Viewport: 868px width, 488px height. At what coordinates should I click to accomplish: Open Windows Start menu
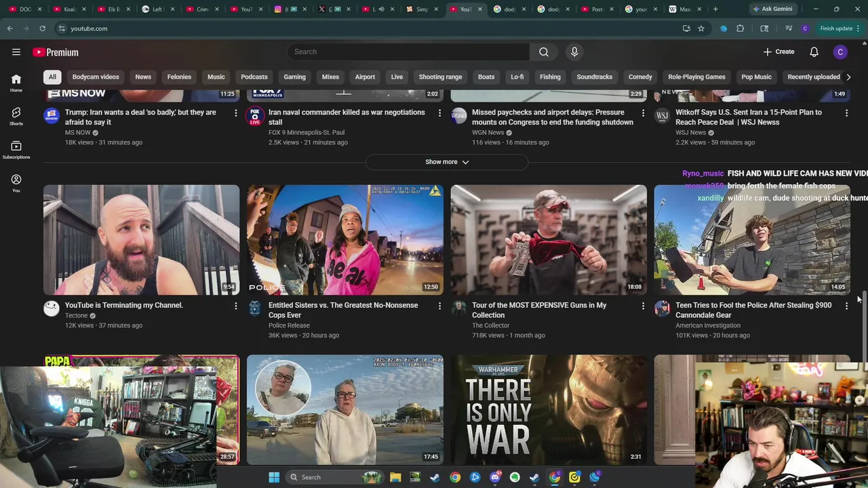(x=274, y=477)
